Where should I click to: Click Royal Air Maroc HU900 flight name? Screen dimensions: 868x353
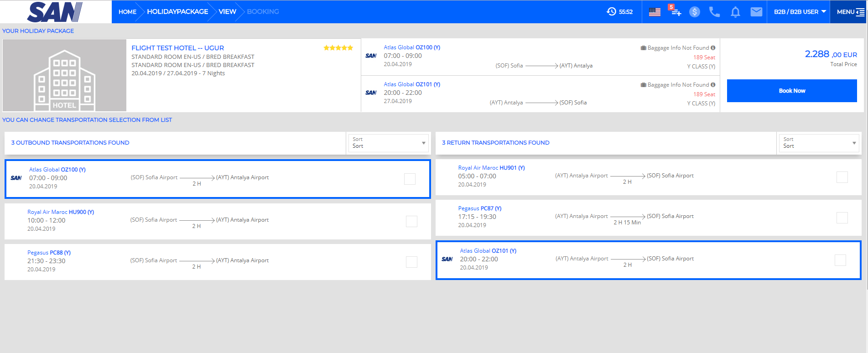61,212
